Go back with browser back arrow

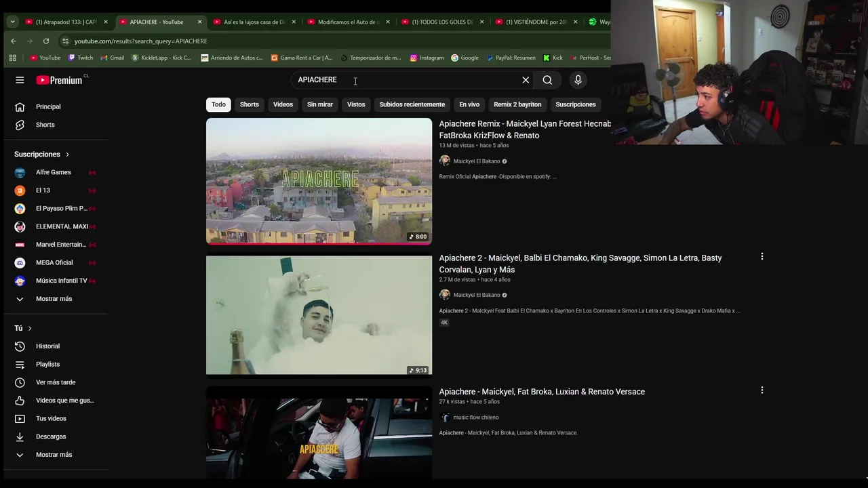tap(14, 41)
